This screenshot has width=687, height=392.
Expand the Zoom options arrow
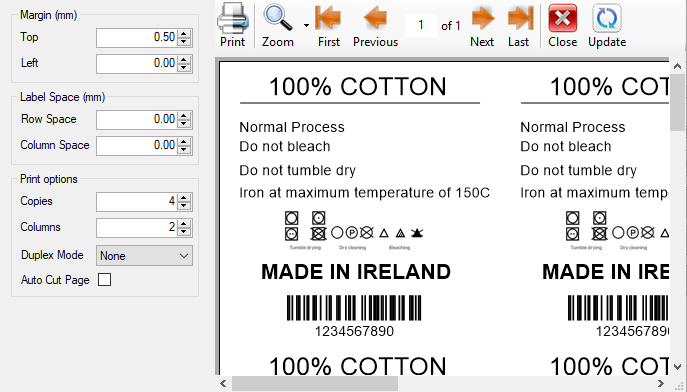click(306, 25)
